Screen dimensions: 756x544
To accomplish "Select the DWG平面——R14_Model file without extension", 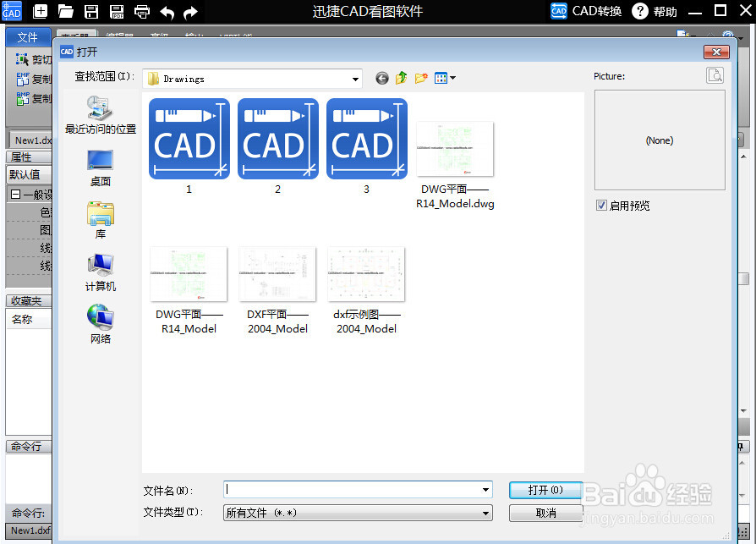I will (189, 291).
